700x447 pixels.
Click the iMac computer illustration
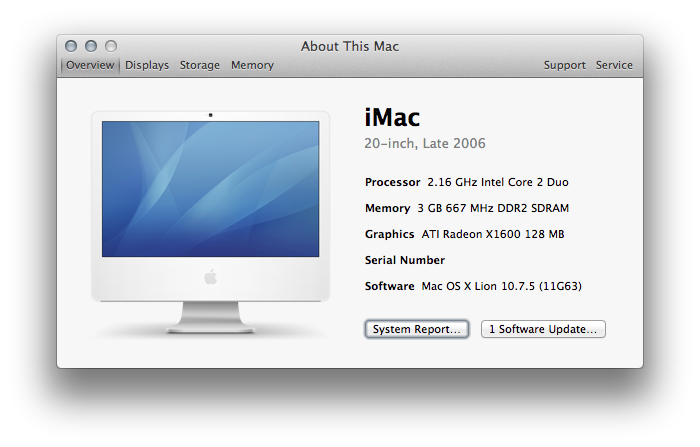pos(210,222)
